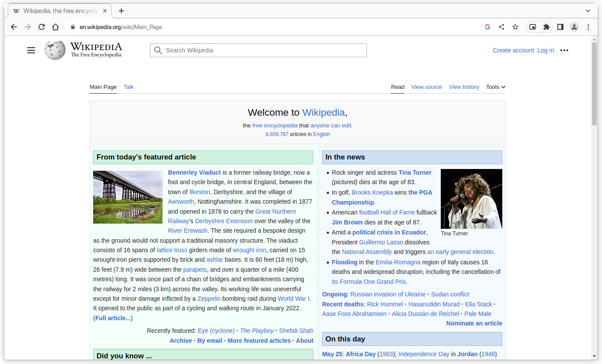The width and height of the screenshot is (602, 364).
Task: Open the View history tab
Action: 464,87
